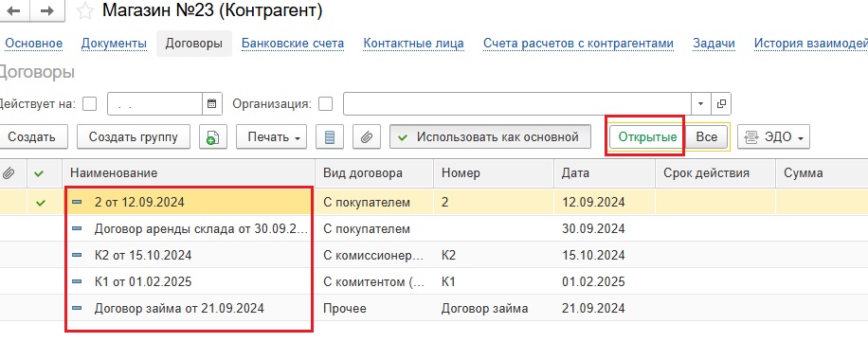Open the list view mode icon
The width and height of the screenshot is (868, 342).
coord(330,137)
